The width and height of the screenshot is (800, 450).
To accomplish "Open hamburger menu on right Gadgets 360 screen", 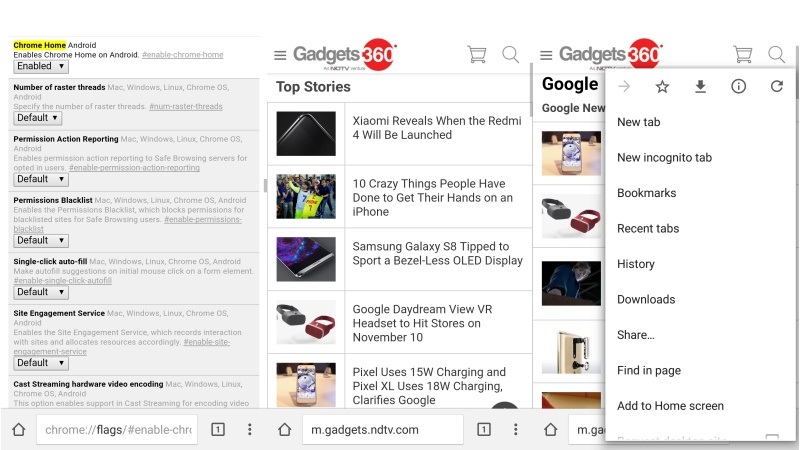I will coord(546,55).
